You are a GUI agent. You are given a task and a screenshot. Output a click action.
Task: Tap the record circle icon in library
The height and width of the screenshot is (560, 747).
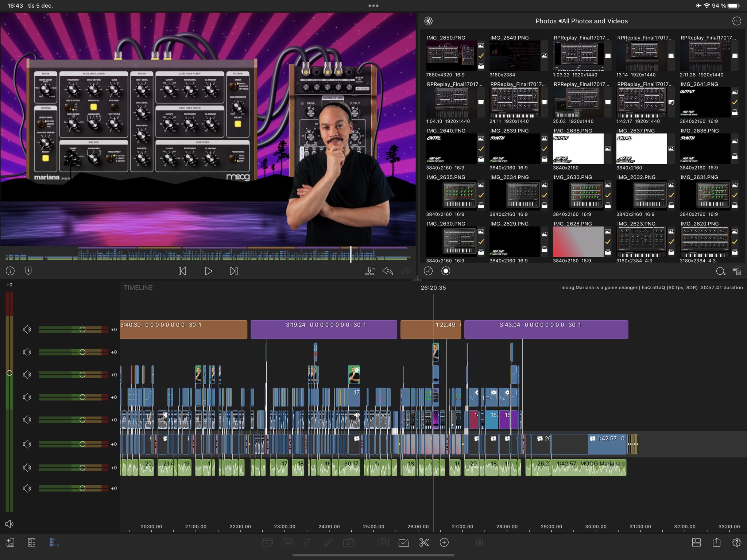tap(446, 271)
